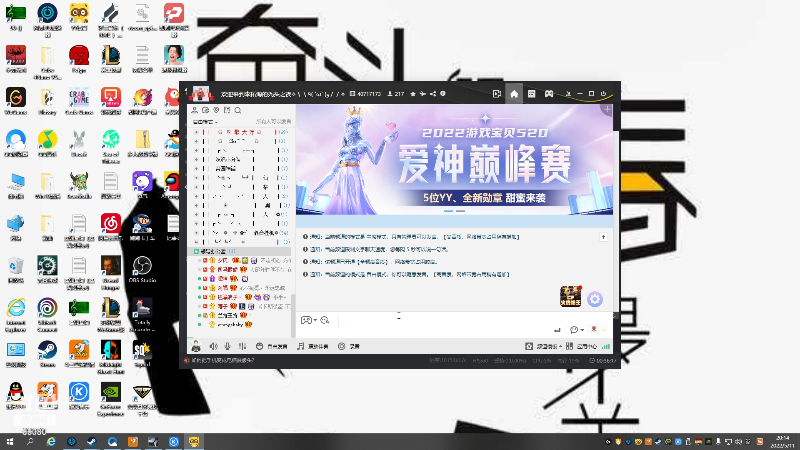Click the flower gift icon

[594, 329]
